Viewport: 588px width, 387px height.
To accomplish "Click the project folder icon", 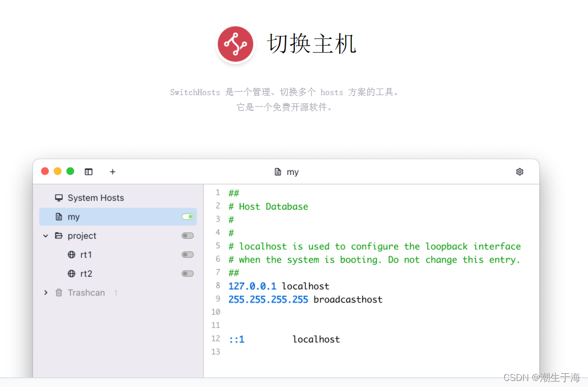I will click(x=59, y=236).
